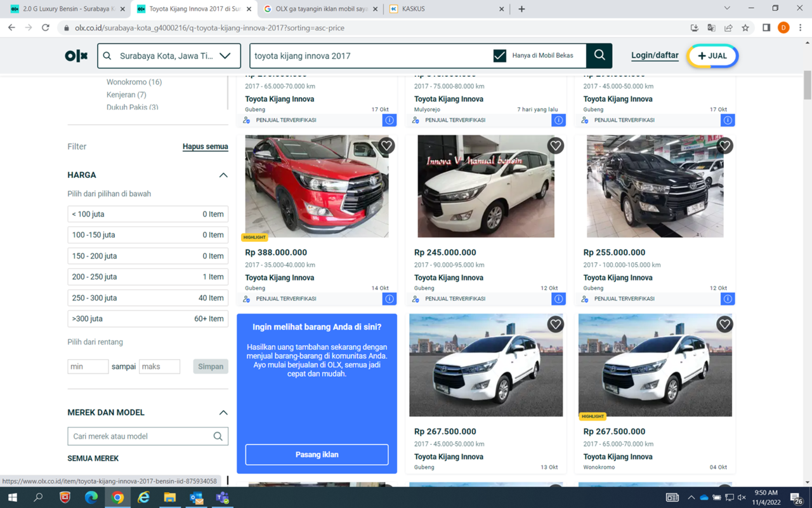The width and height of the screenshot is (812, 508).
Task: Uncheck Hanya di Mobil Bekas checkbox
Action: click(x=500, y=56)
